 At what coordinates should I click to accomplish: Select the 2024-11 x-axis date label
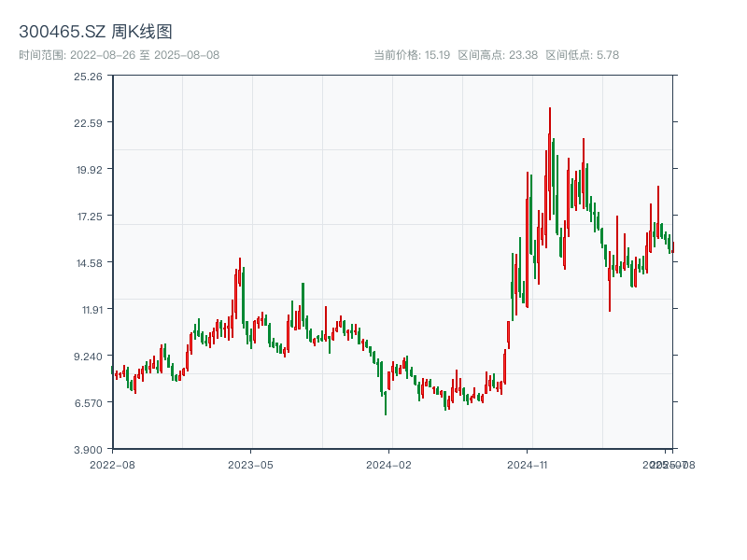point(527,464)
